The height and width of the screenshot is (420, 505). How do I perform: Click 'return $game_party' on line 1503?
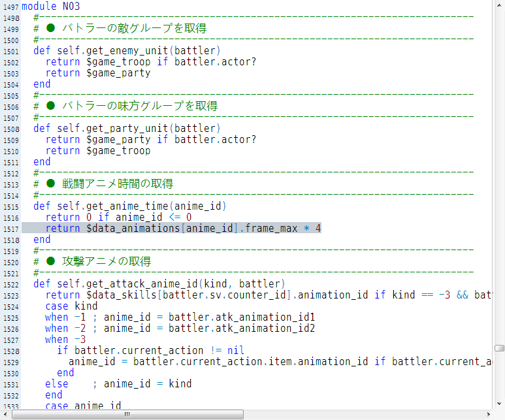coord(98,73)
